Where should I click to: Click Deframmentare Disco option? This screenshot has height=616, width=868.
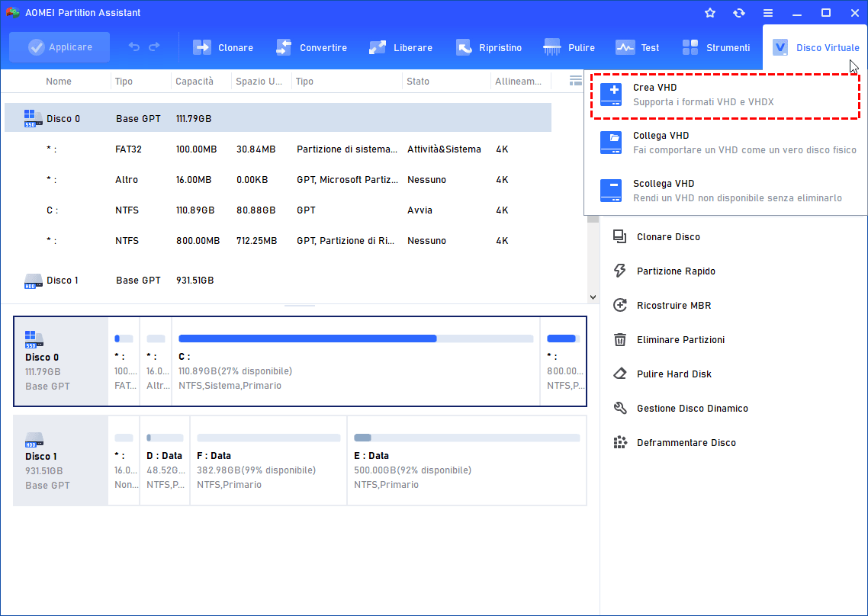point(686,443)
